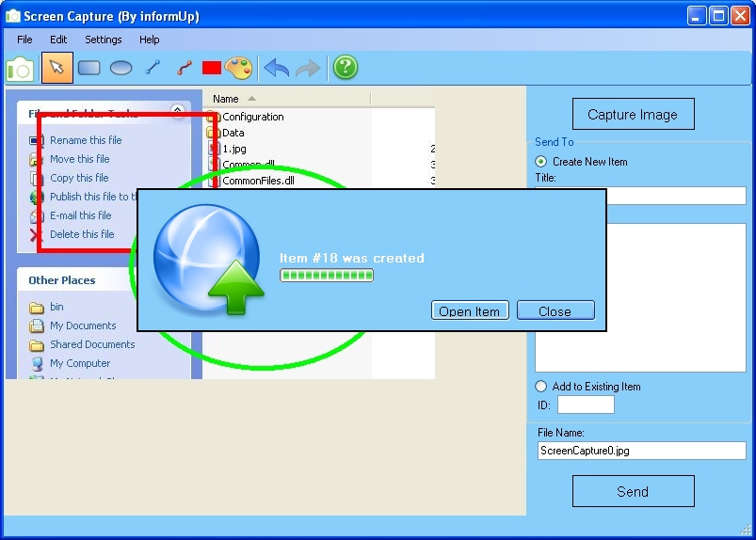Undo the last drawing action
Image resolution: width=756 pixels, height=540 pixels.
tap(277, 68)
